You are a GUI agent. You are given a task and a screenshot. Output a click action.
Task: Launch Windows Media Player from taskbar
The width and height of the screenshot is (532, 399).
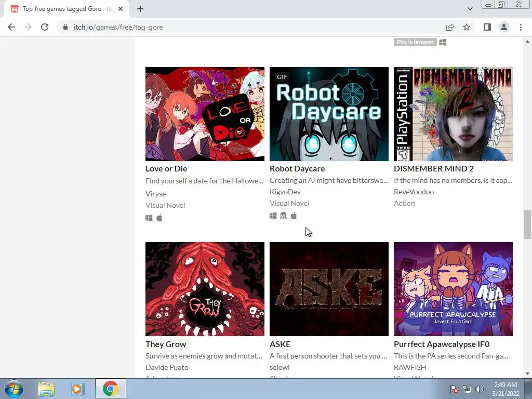[77, 389]
